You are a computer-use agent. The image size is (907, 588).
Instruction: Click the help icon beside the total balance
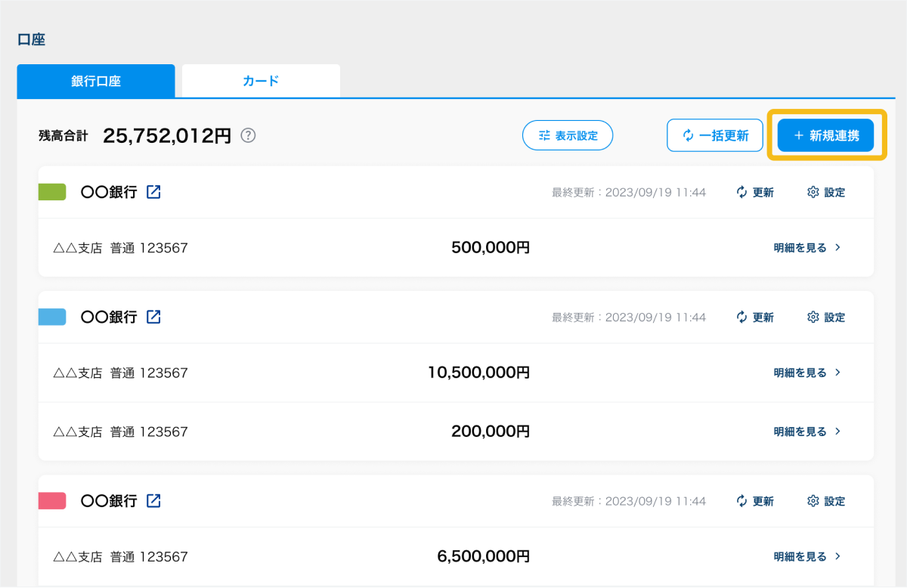[248, 135]
